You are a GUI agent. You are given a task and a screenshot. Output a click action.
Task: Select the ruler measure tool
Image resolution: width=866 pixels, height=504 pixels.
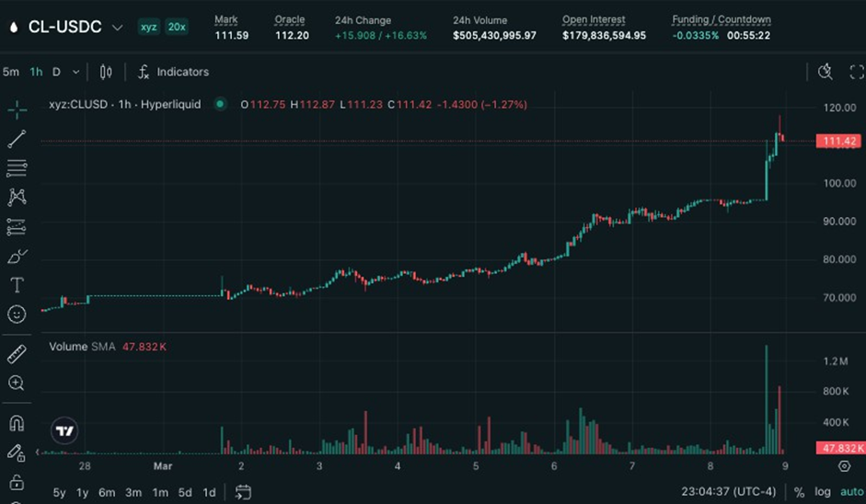pos(17,354)
